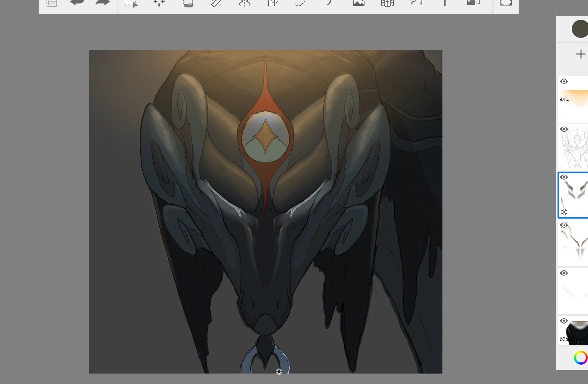Open the ruler tool
This screenshot has height=384, width=588.
click(x=216, y=3)
